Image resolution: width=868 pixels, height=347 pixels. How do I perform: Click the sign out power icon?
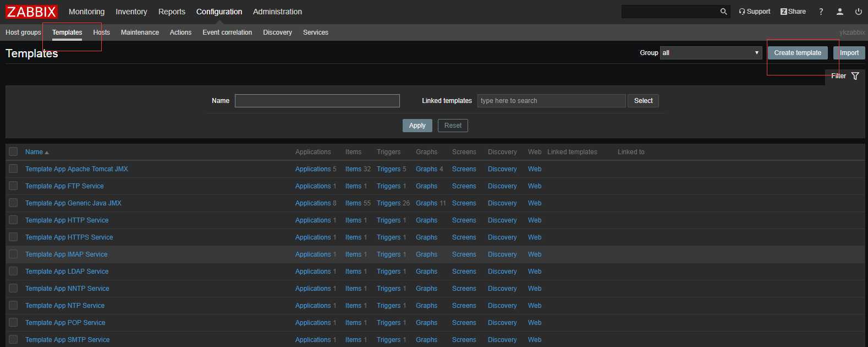tap(858, 12)
